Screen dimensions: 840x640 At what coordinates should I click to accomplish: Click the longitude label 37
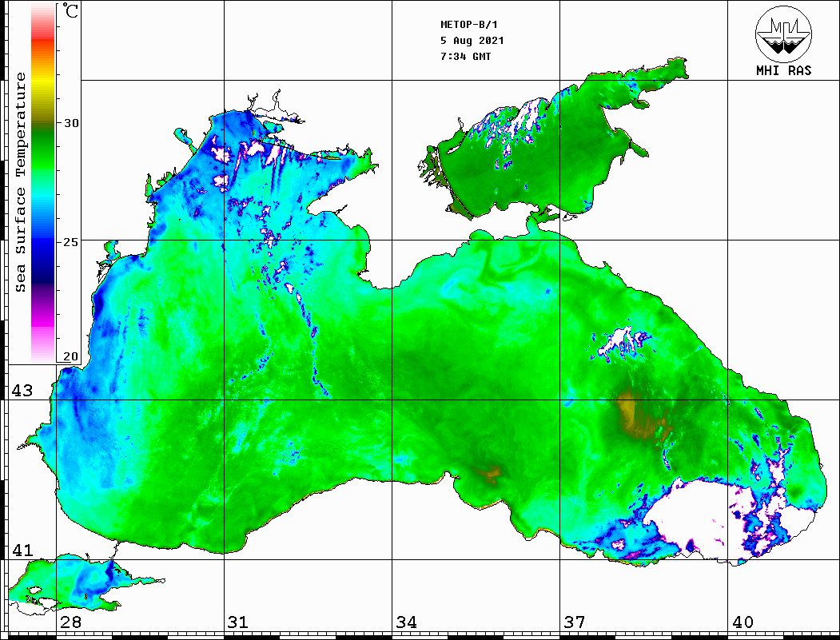[574, 622]
